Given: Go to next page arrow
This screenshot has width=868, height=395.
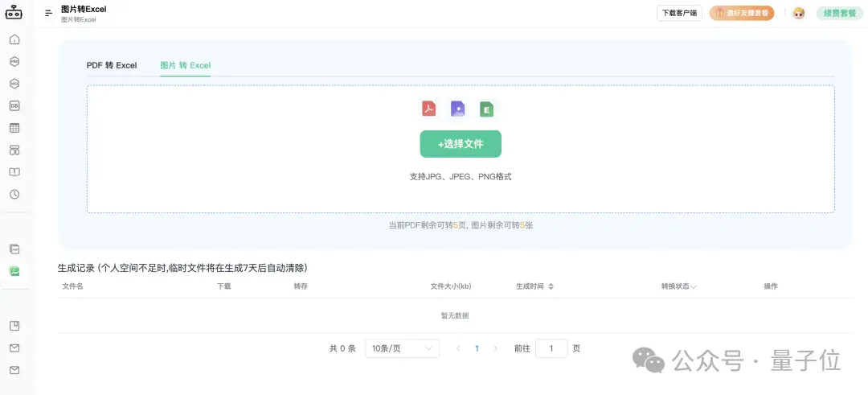Looking at the screenshot, I should [x=495, y=348].
